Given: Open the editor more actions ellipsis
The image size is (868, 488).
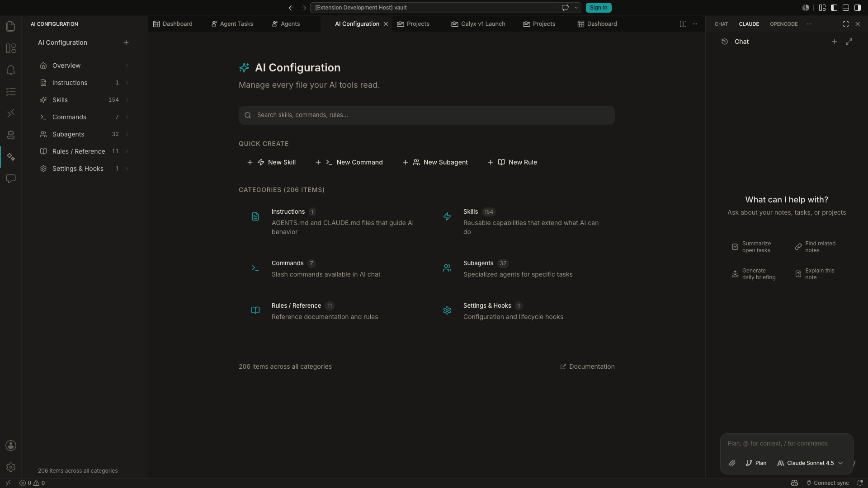Looking at the screenshot, I should [x=695, y=24].
